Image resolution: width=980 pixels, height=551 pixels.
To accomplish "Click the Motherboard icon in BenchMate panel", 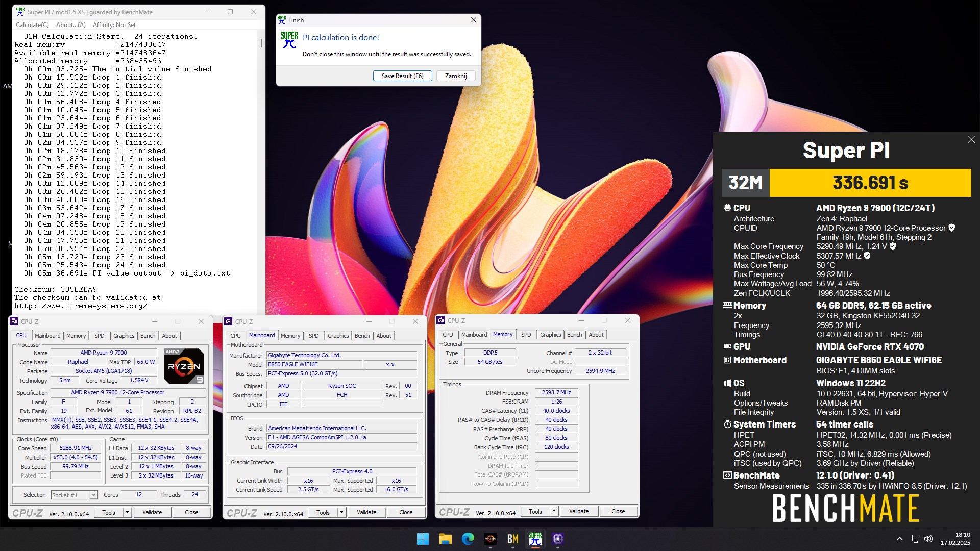I will point(727,360).
